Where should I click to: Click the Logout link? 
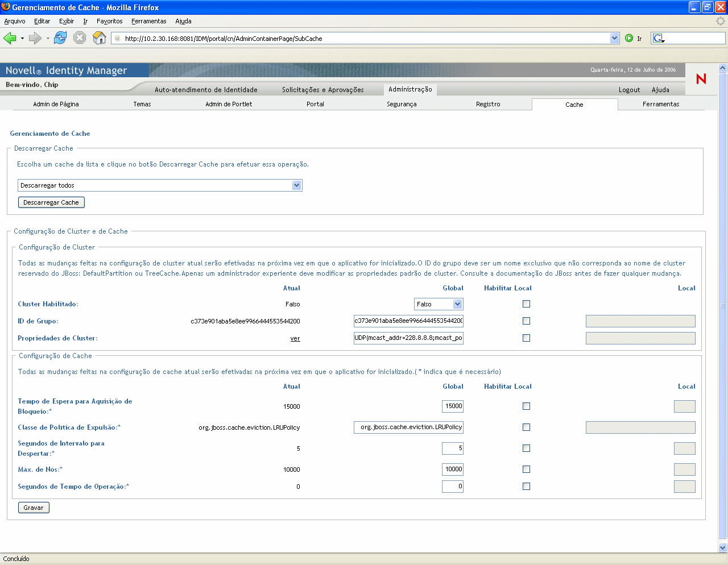tap(629, 90)
